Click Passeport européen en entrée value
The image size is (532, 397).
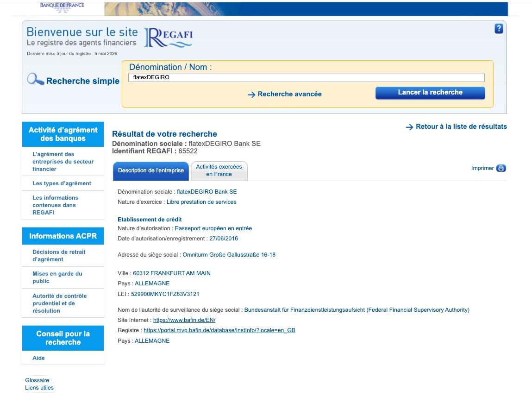[213, 228]
